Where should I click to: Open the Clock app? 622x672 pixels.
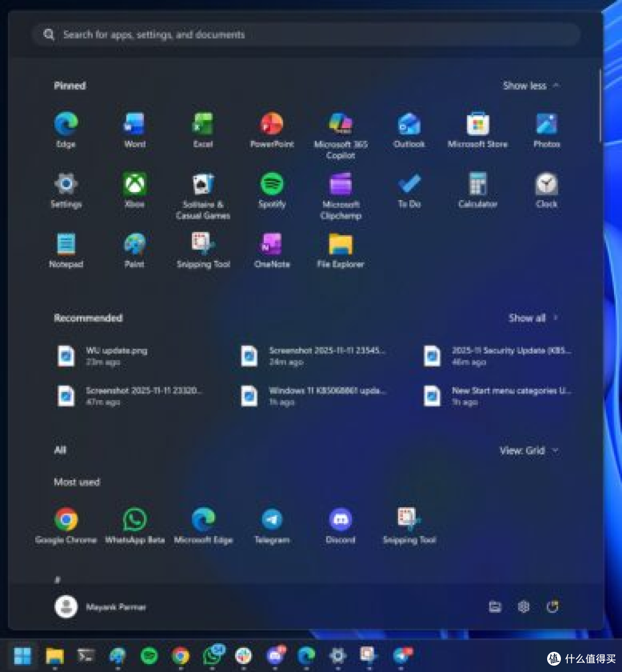(x=547, y=190)
